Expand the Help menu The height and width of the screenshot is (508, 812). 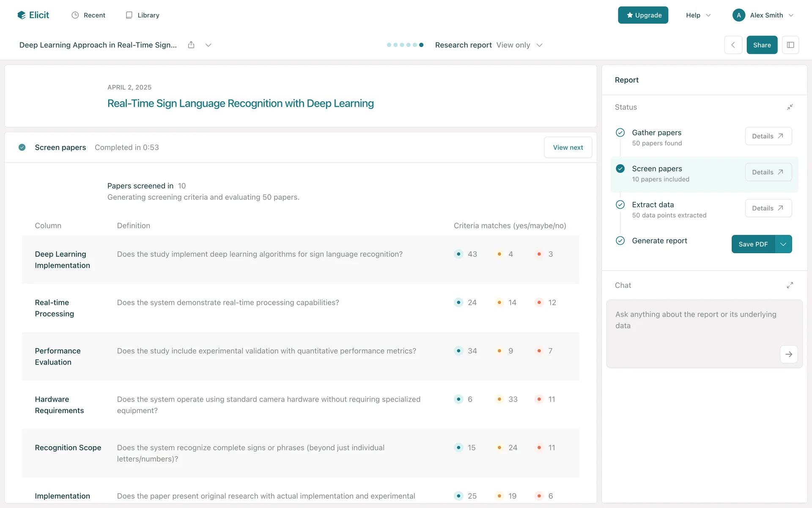coord(698,15)
